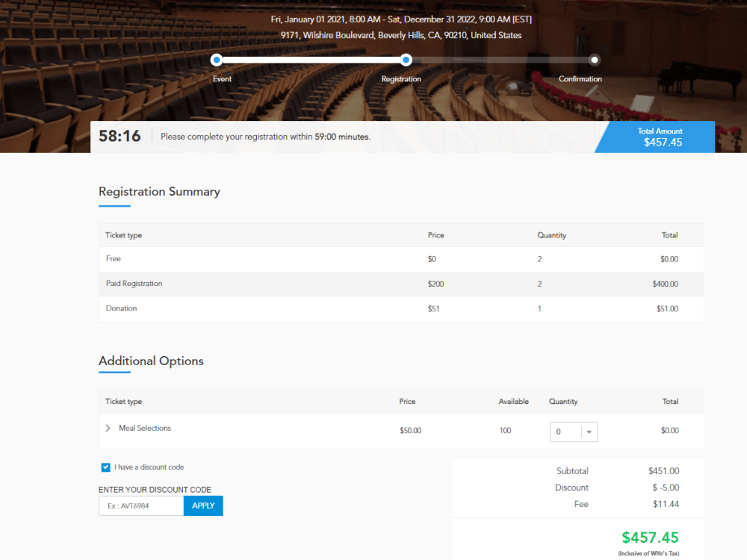Click the Donation ticket row

[401, 308]
